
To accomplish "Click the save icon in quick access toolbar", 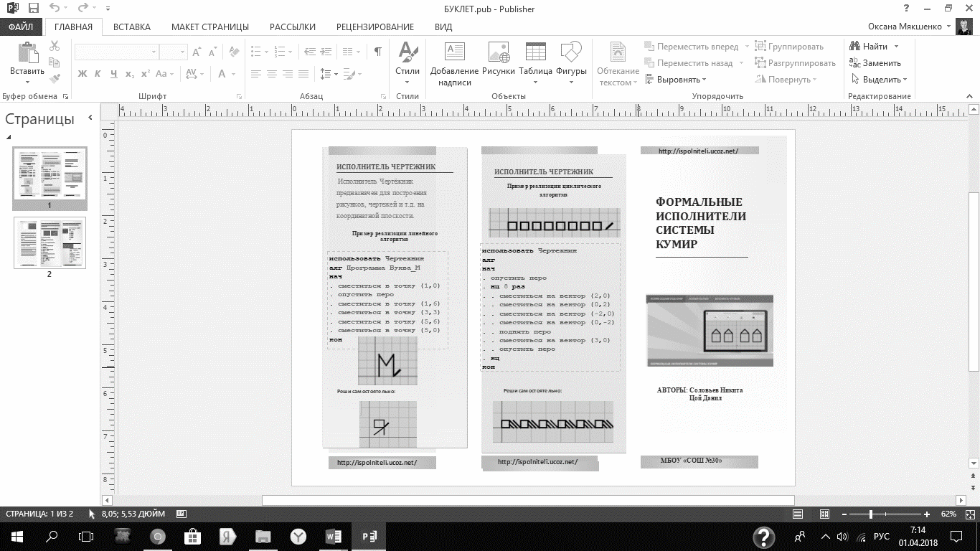I will pyautogui.click(x=34, y=9).
